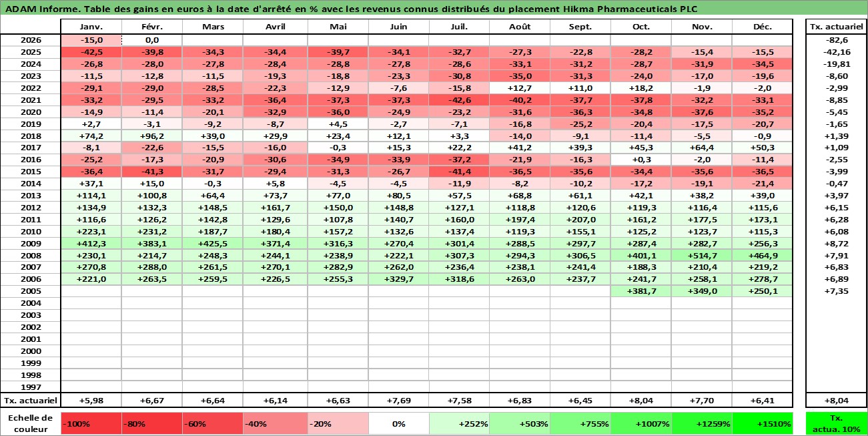Select the -40% legend swatch

click(275, 423)
